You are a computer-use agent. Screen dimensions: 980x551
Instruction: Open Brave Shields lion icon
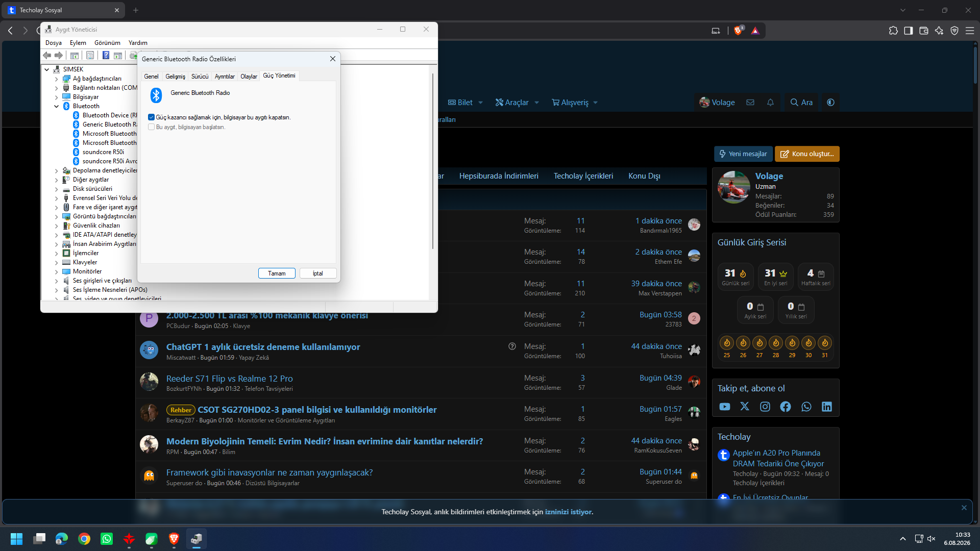(x=738, y=31)
